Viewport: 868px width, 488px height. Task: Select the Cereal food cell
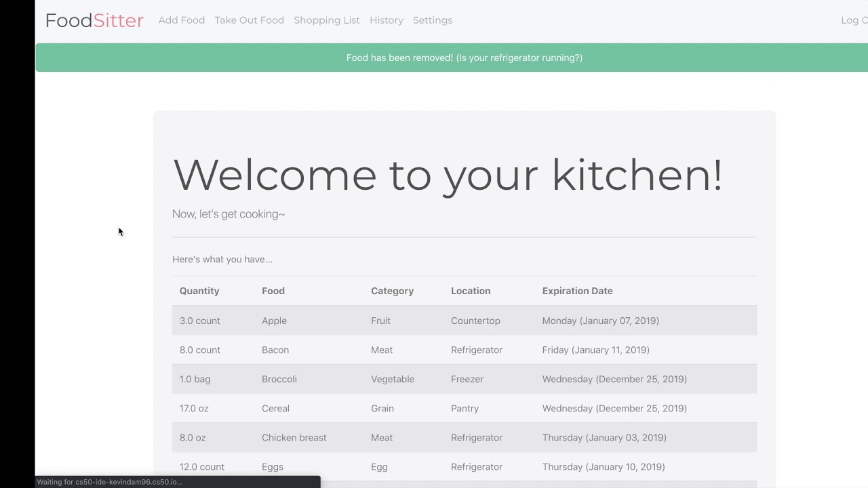275,408
